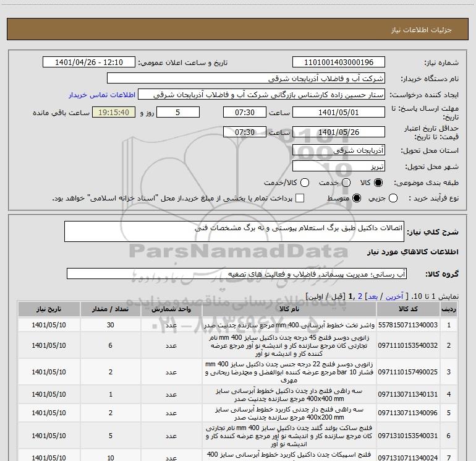Viewport: 476px width, 461px height.
Task: Click header جزئیات اطلاعات نیاز
Action: [x=421, y=30]
